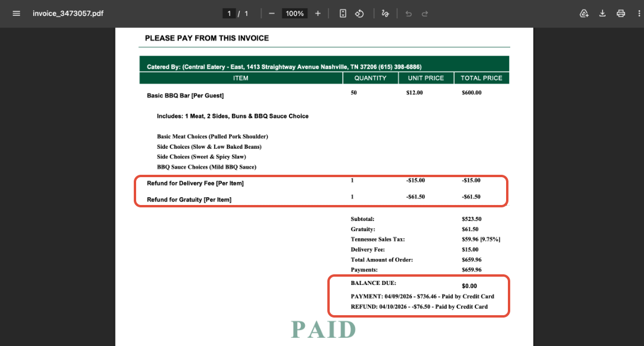644x346 pixels.
Task: Click the UNIT PRICE column header
Action: click(426, 78)
